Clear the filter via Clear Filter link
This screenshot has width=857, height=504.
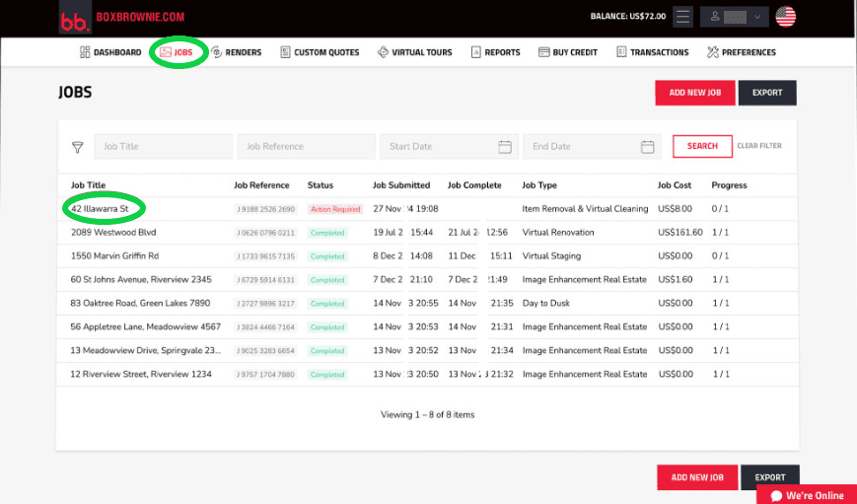coord(759,146)
